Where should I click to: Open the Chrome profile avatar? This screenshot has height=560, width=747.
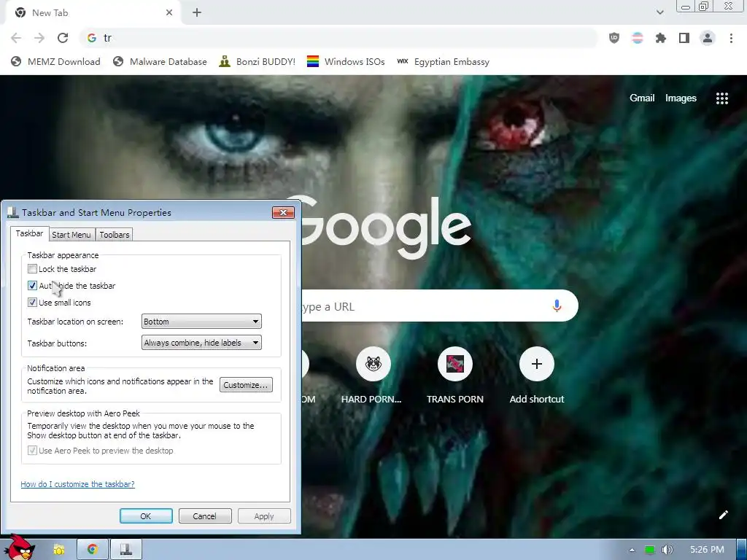(x=708, y=38)
